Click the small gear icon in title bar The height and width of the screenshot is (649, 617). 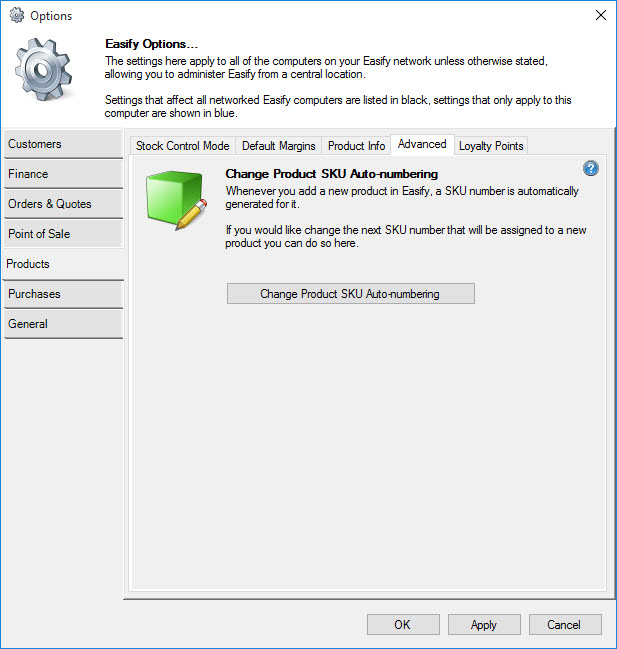pos(17,15)
